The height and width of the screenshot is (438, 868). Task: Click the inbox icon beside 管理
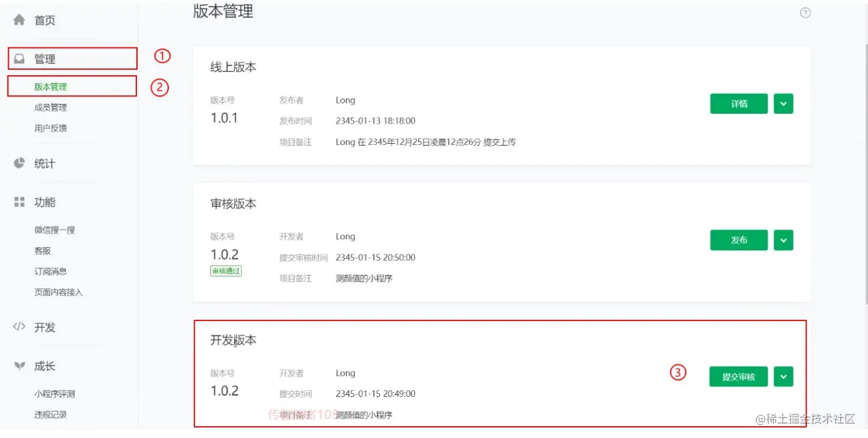pyautogui.click(x=19, y=59)
